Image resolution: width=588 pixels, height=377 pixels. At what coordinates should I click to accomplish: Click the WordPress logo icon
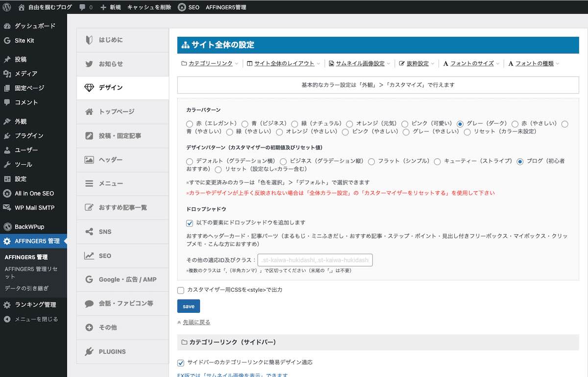pos(7,7)
